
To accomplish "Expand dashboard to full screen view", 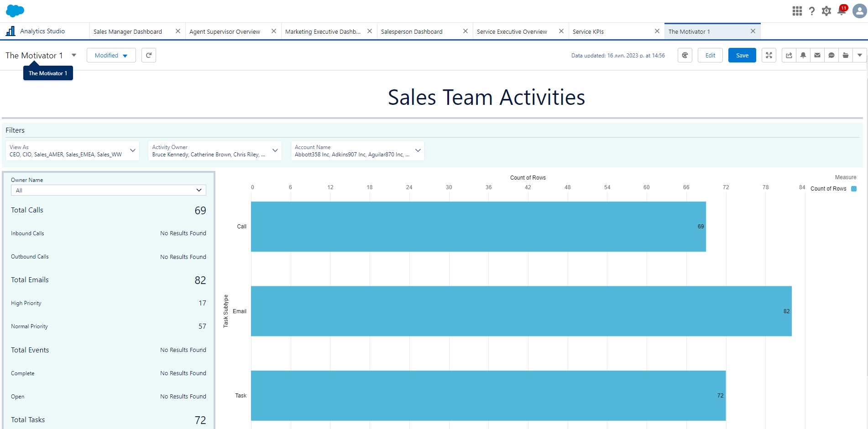I will point(769,55).
